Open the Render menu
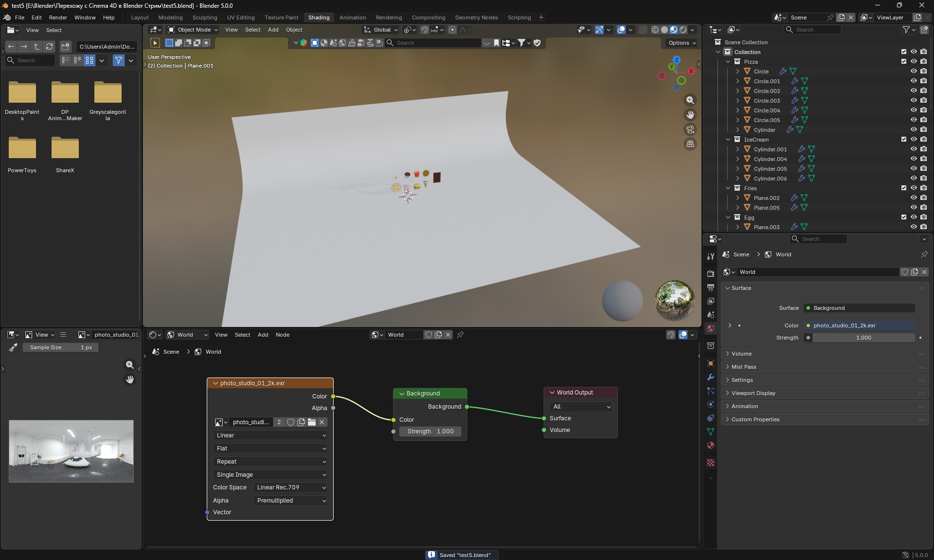The image size is (934, 560). click(x=58, y=18)
